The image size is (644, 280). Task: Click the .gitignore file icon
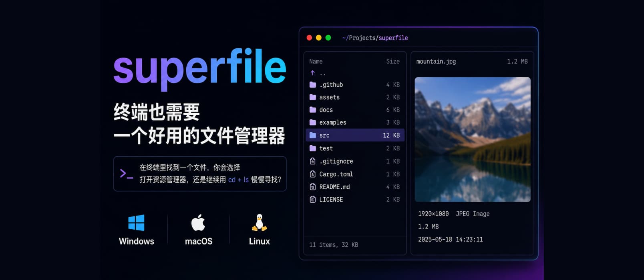point(313,161)
